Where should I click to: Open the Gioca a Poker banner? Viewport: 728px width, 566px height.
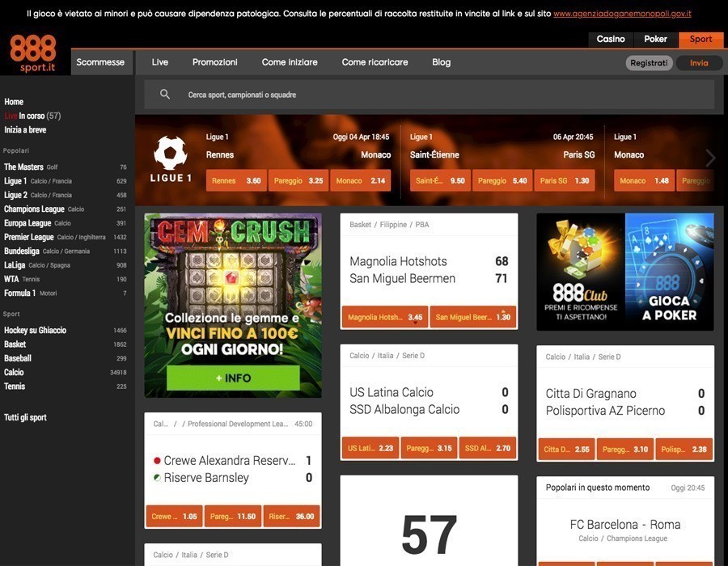[x=670, y=272]
